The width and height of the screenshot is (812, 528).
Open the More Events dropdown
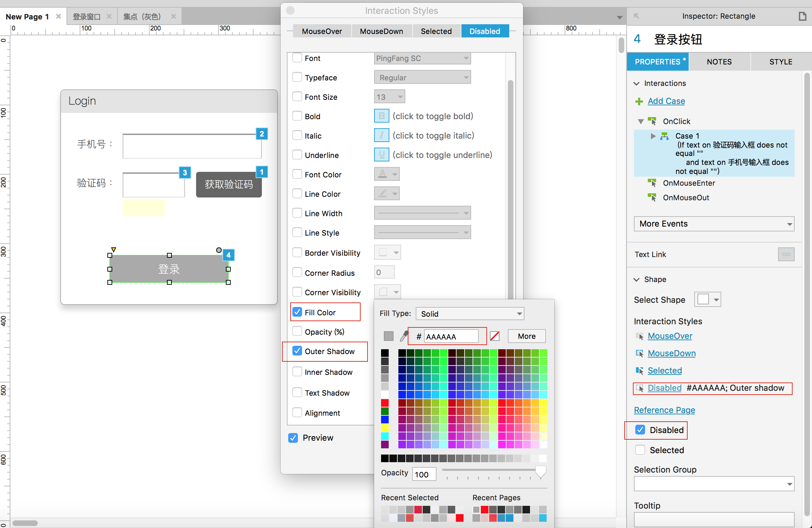(x=714, y=224)
